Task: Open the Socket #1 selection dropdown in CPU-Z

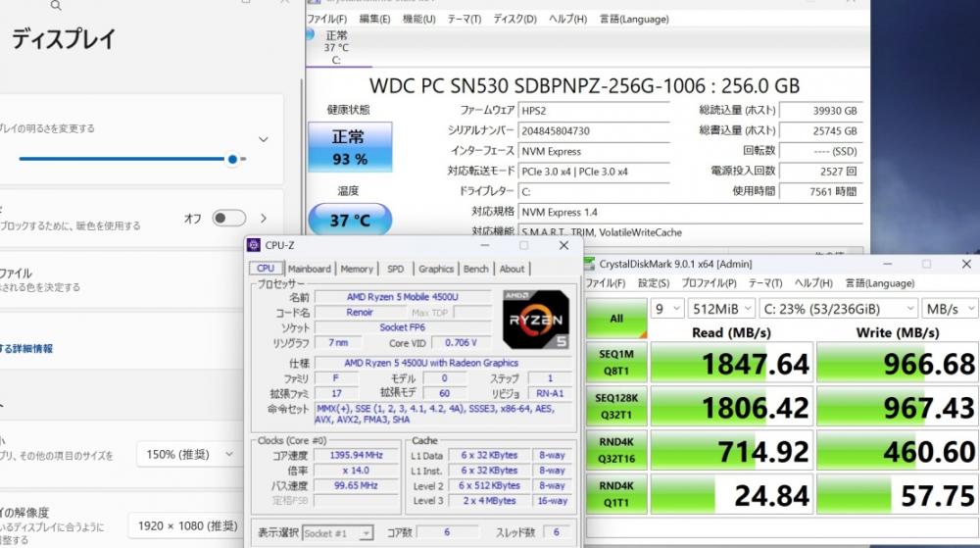Action: 337,533
